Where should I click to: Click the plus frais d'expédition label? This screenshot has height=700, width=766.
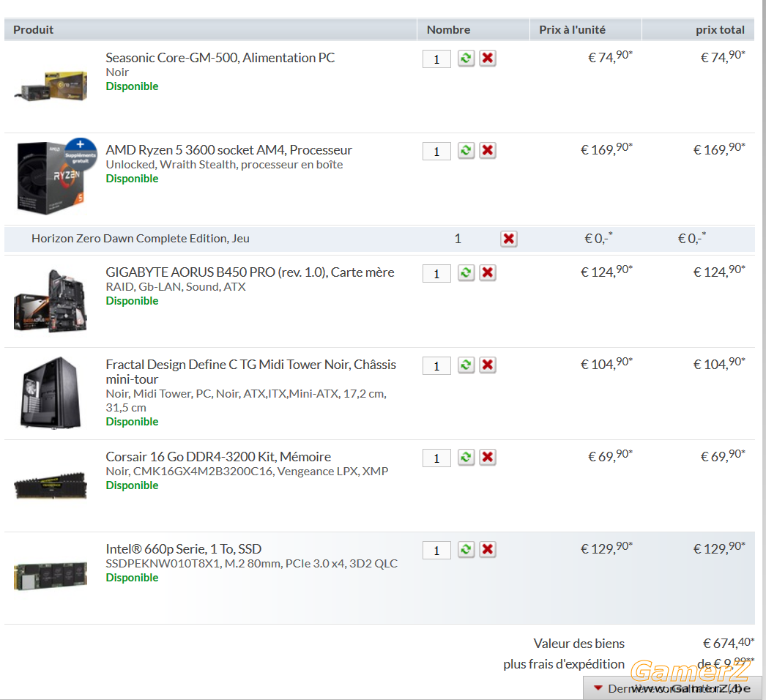564,664
